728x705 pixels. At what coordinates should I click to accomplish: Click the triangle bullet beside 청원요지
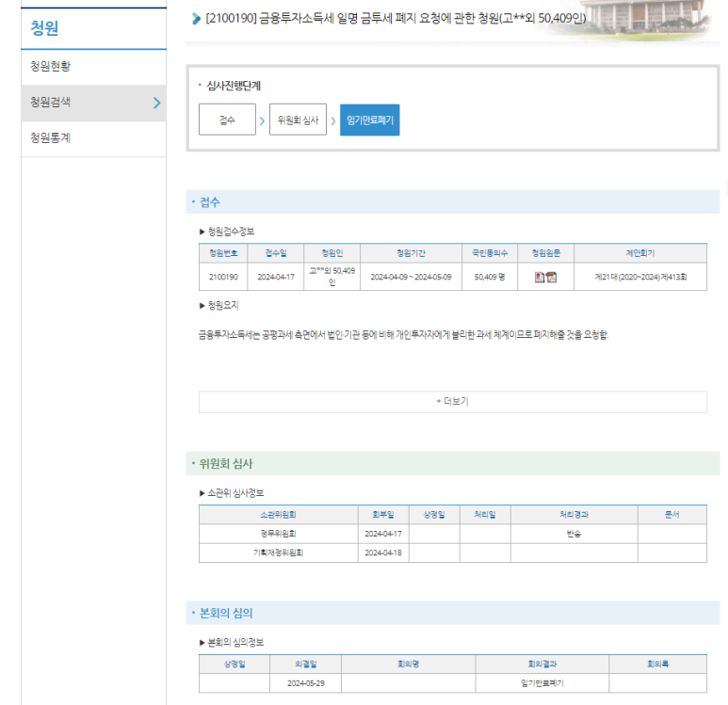click(x=202, y=306)
